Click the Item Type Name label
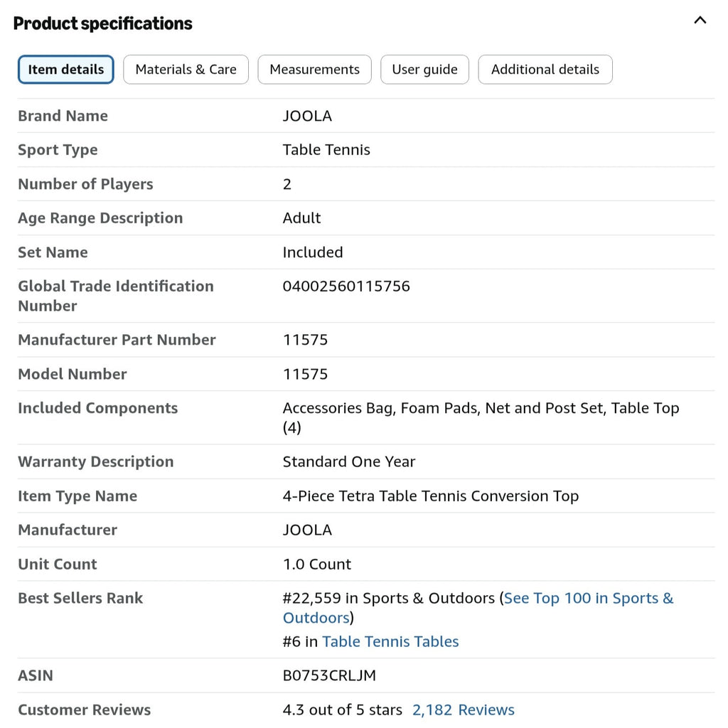Viewport: 728px width, 728px height. pos(77,496)
